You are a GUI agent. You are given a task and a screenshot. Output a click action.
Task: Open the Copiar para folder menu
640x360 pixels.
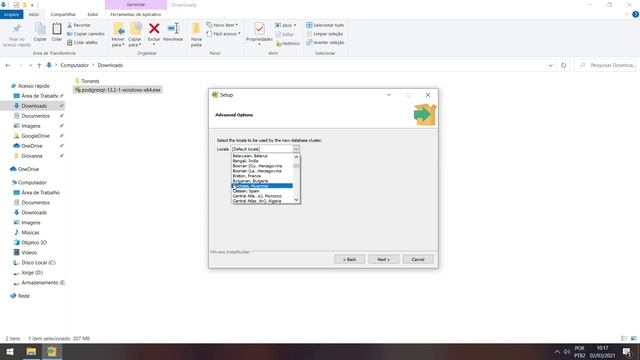135,35
